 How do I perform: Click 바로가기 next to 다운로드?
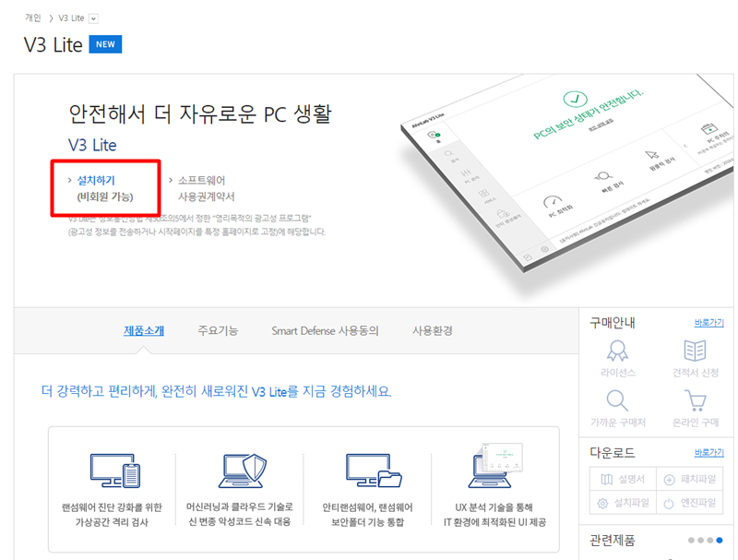708,452
